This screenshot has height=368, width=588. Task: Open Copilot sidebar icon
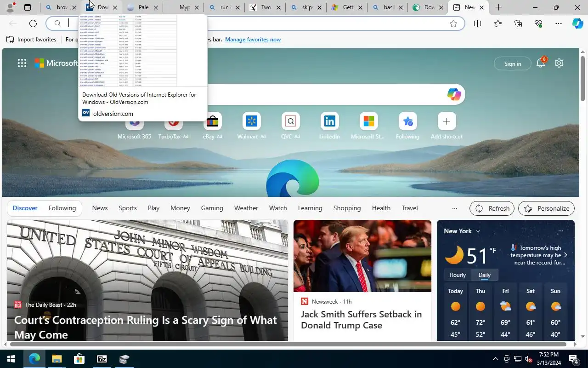click(577, 23)
